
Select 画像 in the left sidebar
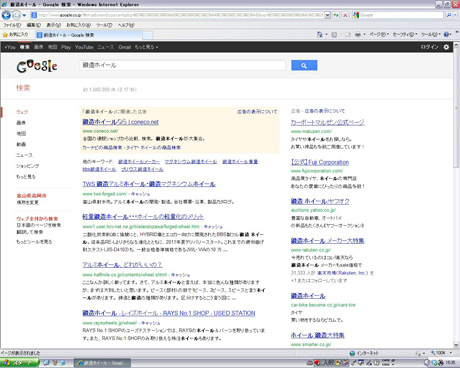21,123
